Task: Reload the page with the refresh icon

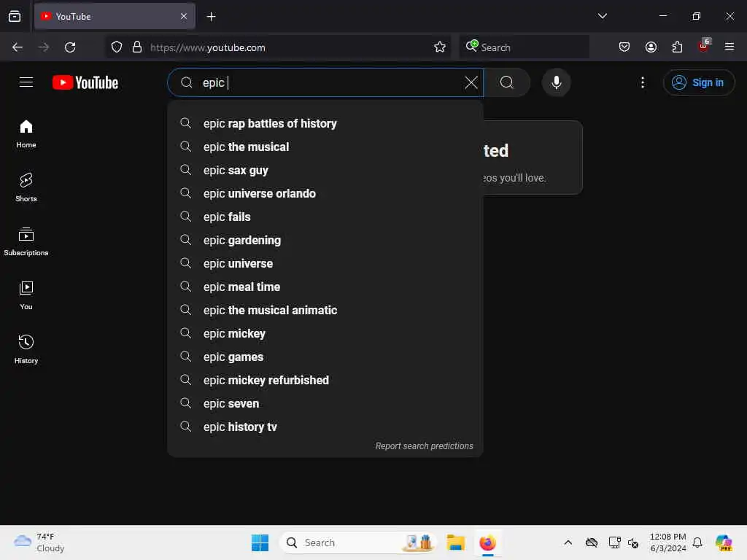Action: 70,47
